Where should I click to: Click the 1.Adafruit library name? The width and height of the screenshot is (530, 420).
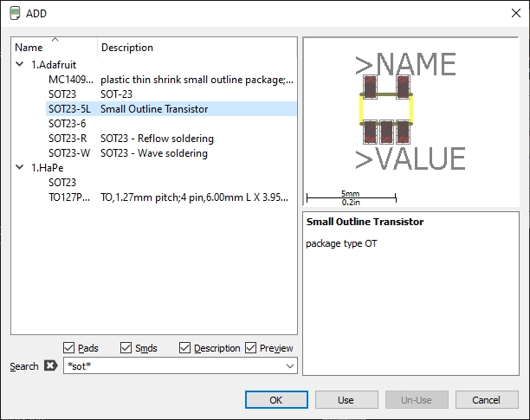(54, 65)
